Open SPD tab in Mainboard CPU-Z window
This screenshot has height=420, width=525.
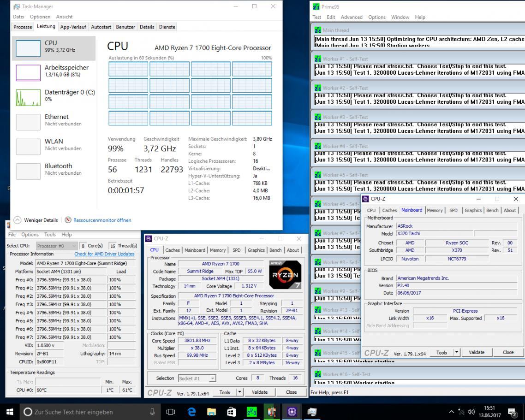pos(453,210)
